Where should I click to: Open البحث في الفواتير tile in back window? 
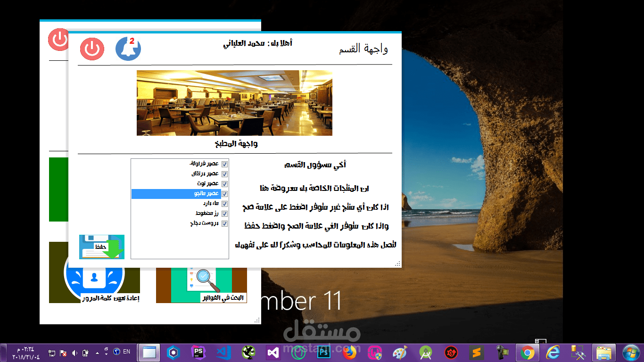(202, 285)
